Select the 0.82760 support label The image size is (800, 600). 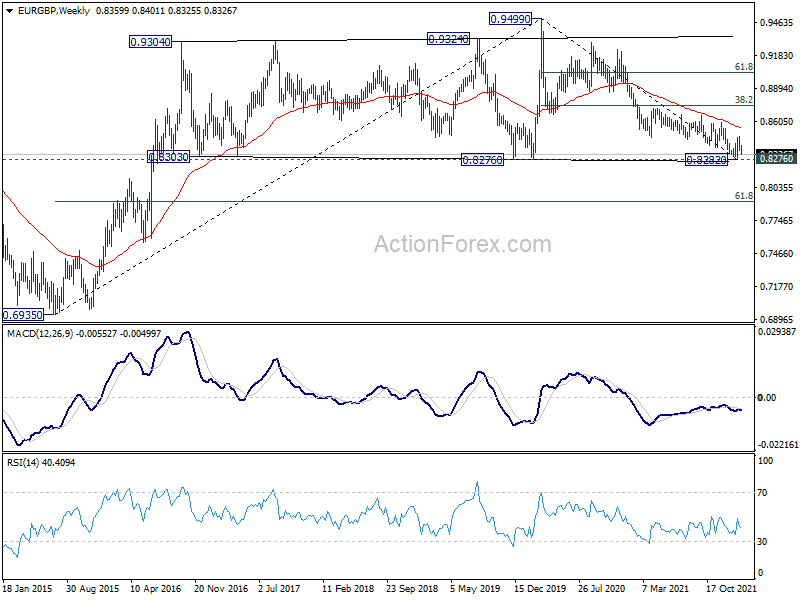coord(482,160)
